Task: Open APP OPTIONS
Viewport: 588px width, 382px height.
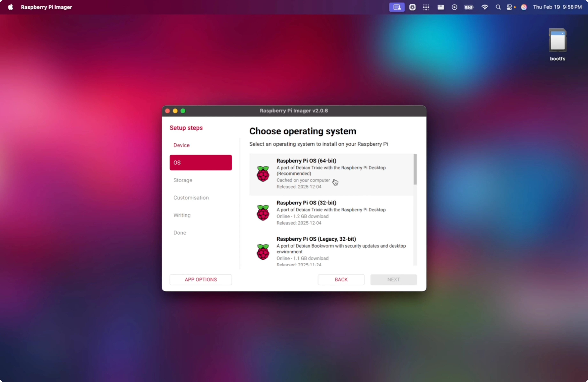Action: pyautogui.click(x=201, y=279)
